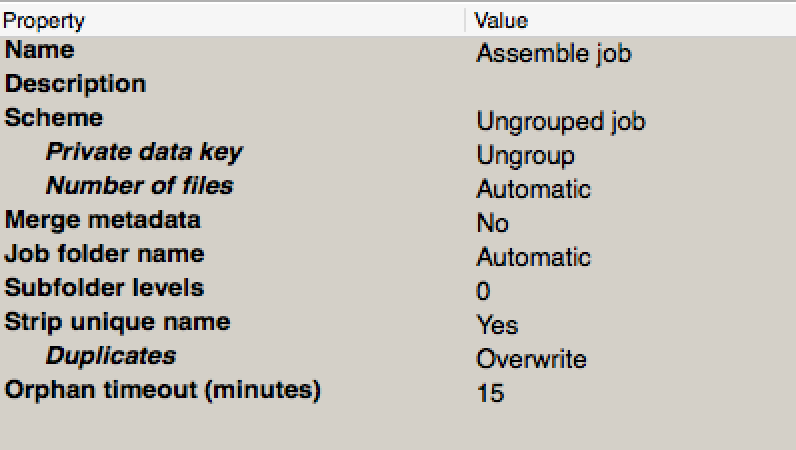Open the Job folder name 'Automatic' value

pyautogui.click(x=533, y=258)
